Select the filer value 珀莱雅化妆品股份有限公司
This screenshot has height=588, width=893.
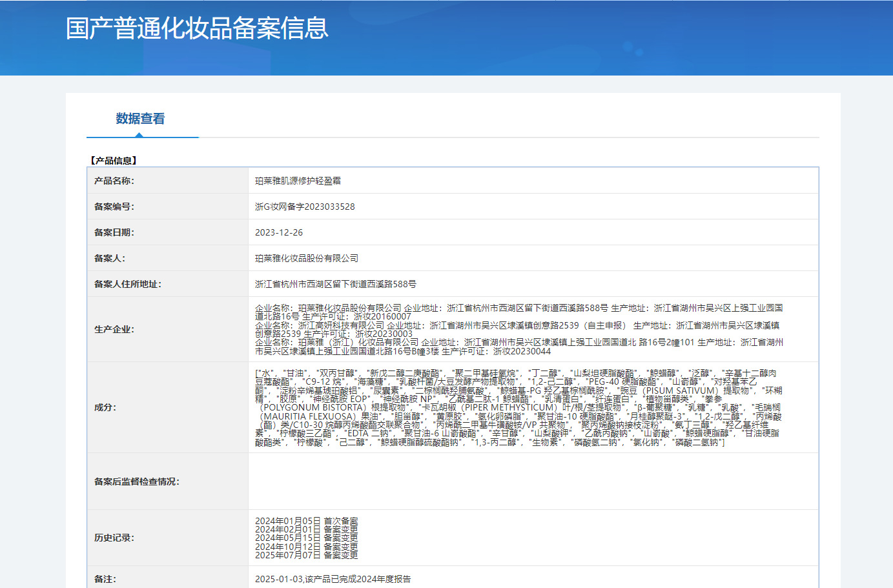(x=307, y=258)
